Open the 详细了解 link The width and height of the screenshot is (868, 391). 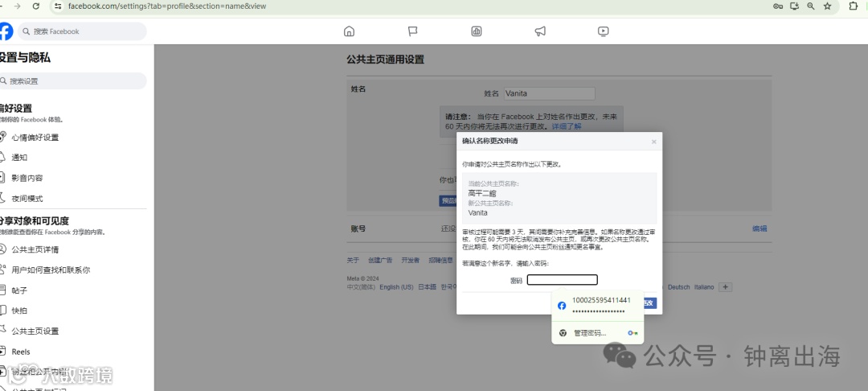(x=567, y=126)
